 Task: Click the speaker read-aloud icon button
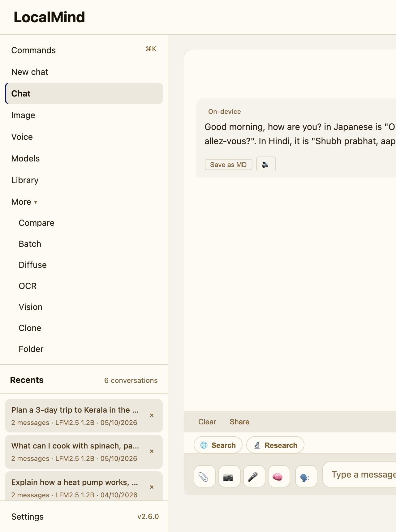(x=266, y=164)
